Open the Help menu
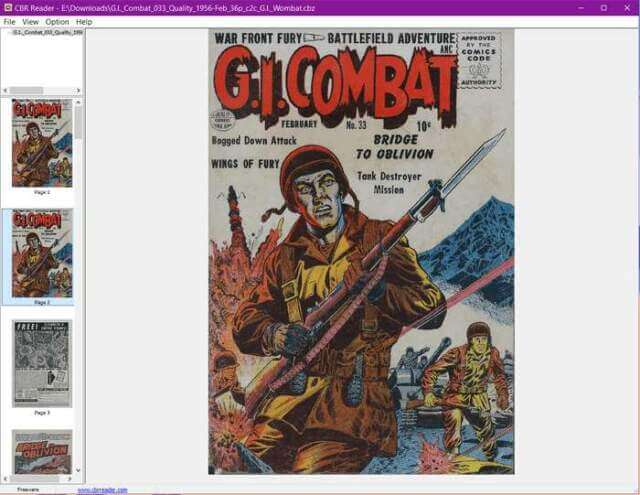The image size is (640, 495). click(84, 22)
